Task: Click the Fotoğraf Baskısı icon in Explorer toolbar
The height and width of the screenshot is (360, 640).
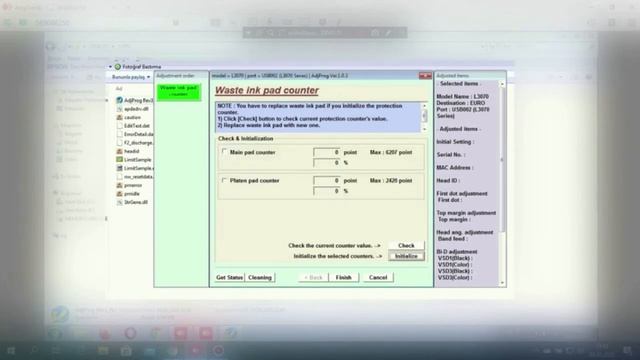Action: click(x=118, y=67)
